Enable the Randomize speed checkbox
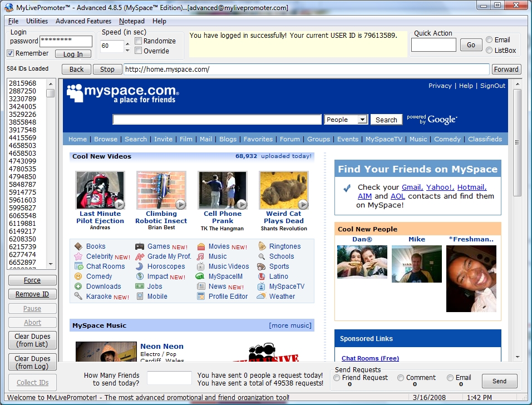Viewport: 532px width, 405px height. tap(138, 41)
